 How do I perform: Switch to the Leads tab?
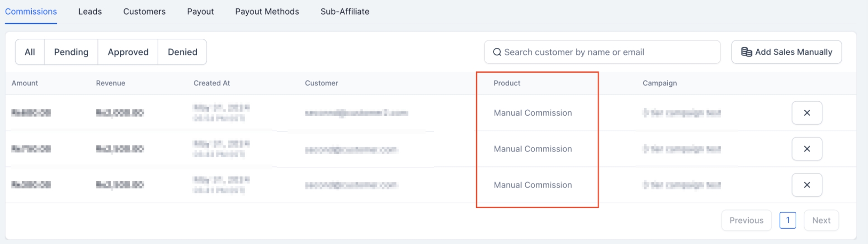90,12
